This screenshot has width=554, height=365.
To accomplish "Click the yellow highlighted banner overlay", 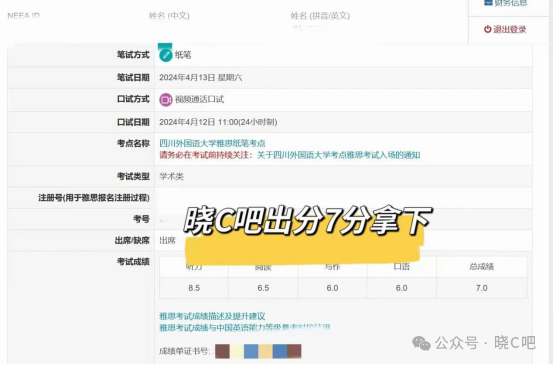I will (303, 250).
